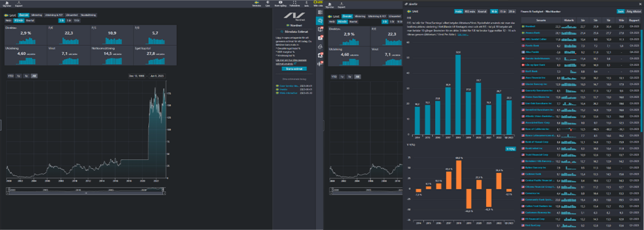Viewport: 644px width, 230px height.
Task: Enter fullscreen mode with Fullskärm icon
Action: point(294,4)
